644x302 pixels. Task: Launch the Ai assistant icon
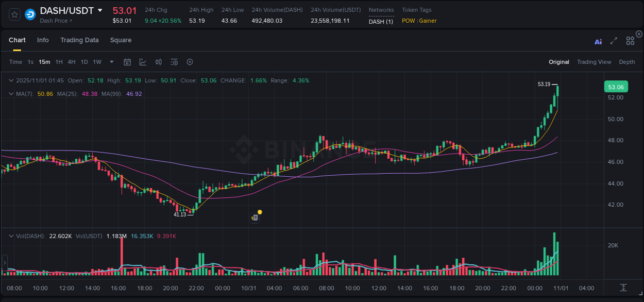point(598,41)
